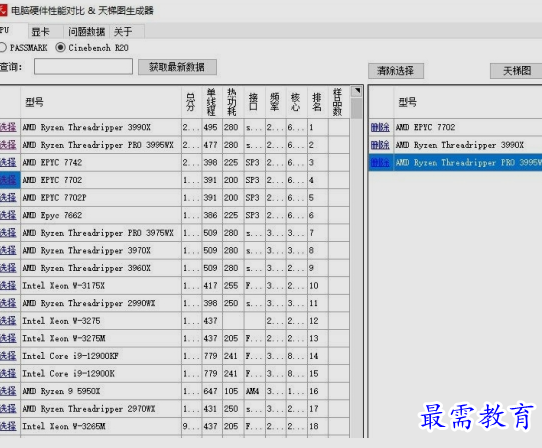
Task: Open the 关于 tab
Action: (123, 32)
